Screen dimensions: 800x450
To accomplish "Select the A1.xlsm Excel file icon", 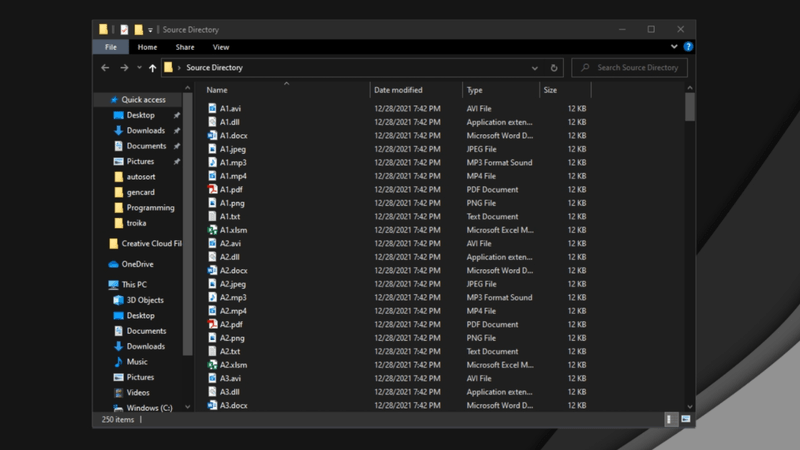I will pyautogui.click(x=212, y=230).
